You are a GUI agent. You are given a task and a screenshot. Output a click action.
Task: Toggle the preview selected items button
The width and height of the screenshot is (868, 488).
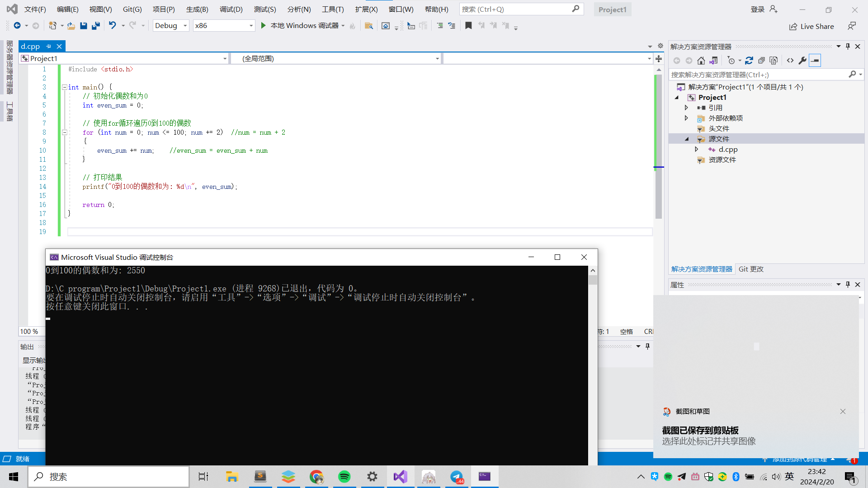tap(815, 61)
